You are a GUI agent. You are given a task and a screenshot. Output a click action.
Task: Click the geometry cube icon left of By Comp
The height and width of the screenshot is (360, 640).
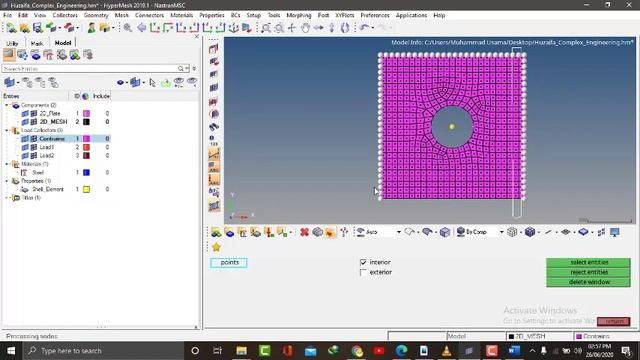tap(444, 232)
